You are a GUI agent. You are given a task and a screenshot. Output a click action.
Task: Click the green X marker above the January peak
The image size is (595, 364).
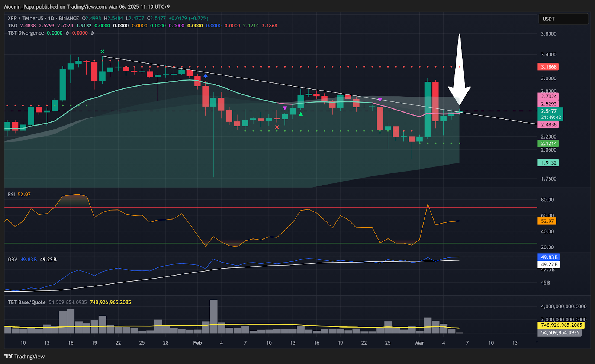point(102,52)
